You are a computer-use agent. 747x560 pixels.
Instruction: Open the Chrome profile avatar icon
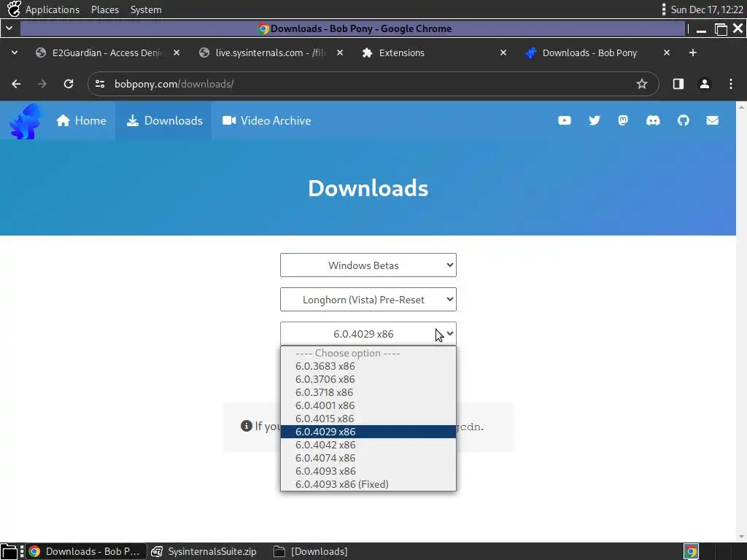click(705, 84)
